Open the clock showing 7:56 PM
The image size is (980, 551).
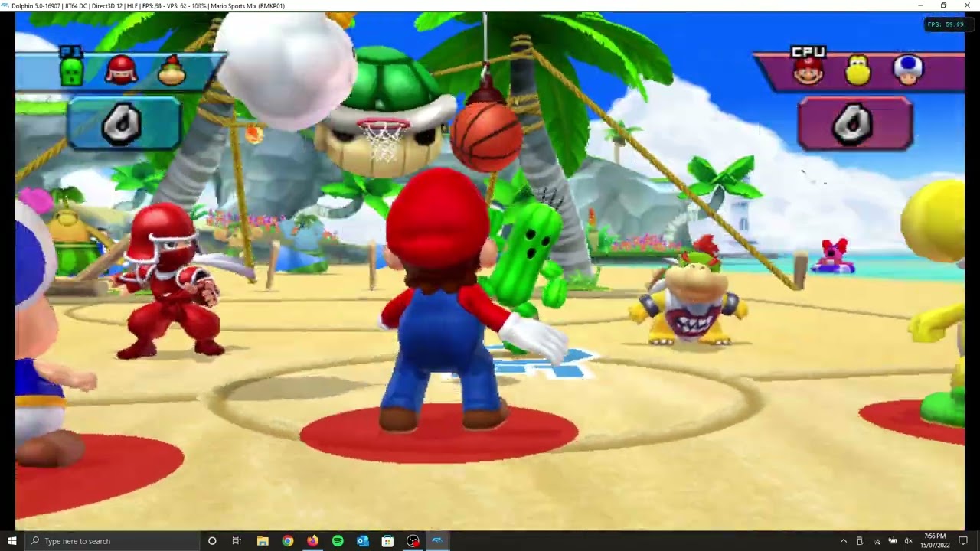click(935, 536)
